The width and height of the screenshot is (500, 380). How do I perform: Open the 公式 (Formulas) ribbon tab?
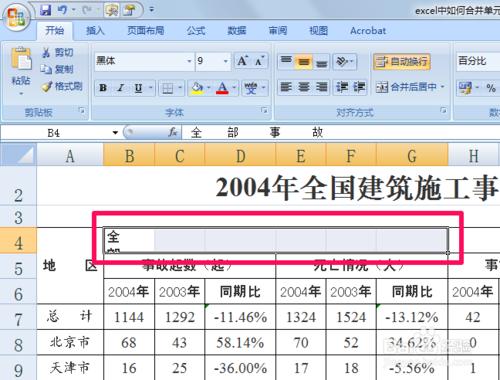[x=196, y=31]
